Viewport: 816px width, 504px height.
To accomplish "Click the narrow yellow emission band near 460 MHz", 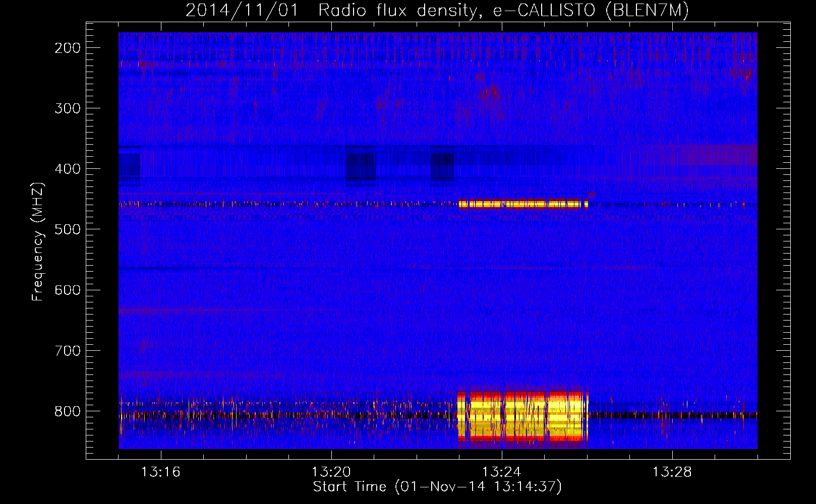I will point(523,204).
